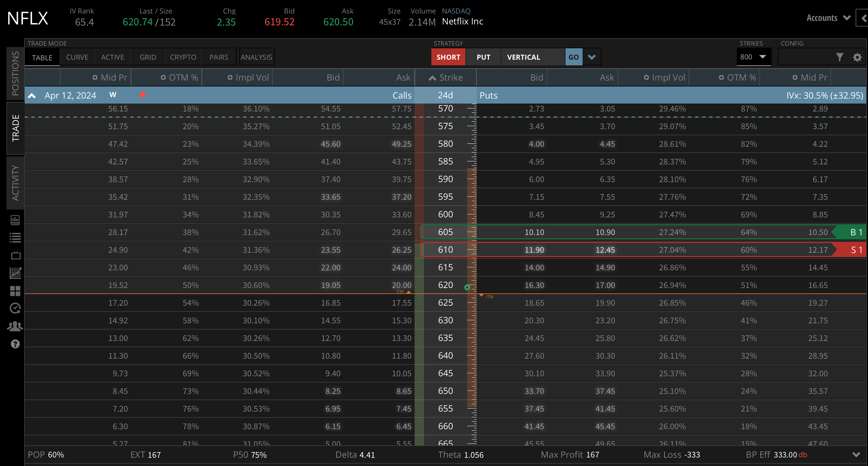The image size is (868, 466).
Task: Open the Strikes 800 dropdown
Action: (x=754, y=56)
